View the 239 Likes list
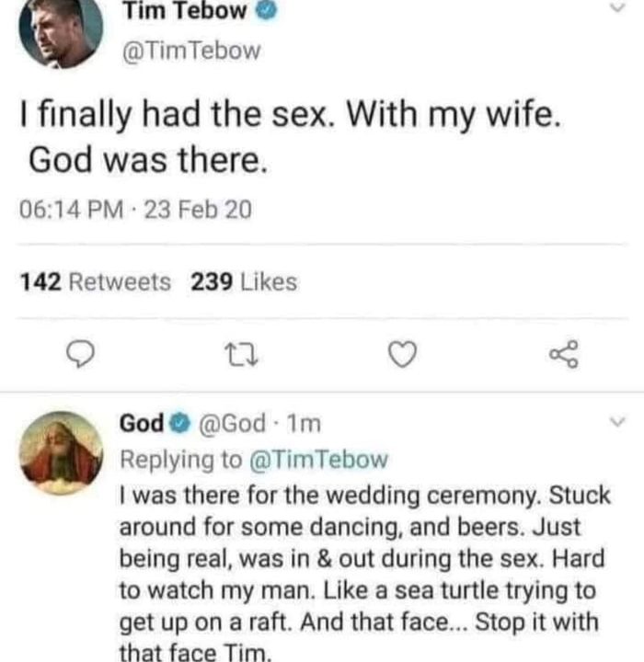This screenshot has width=644, height=662. (244, 282)
